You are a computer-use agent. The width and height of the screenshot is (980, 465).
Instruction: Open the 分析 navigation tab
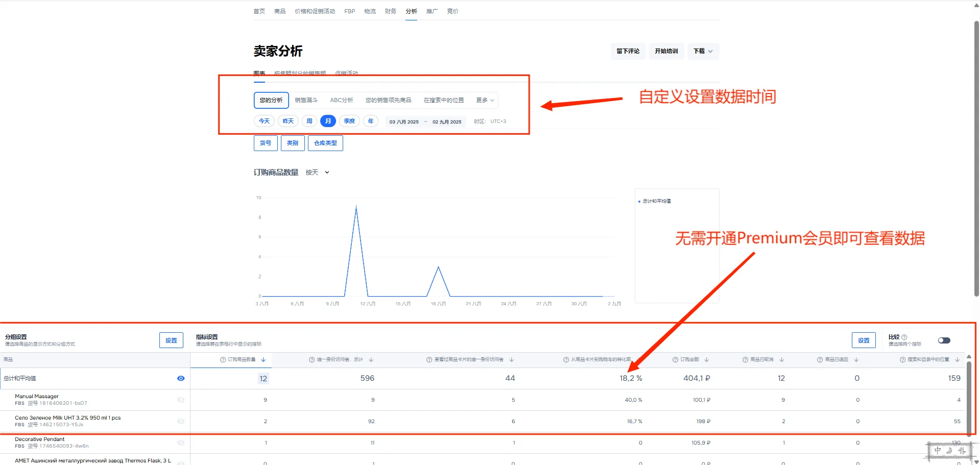point(412,11)
